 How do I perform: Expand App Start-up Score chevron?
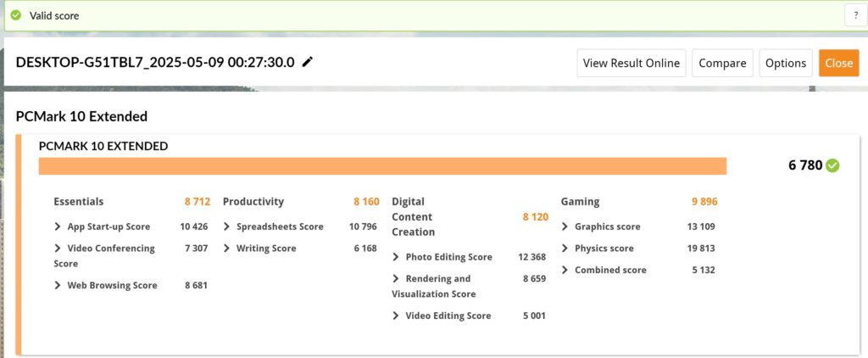pyautogui.click(x=58, y=227)
